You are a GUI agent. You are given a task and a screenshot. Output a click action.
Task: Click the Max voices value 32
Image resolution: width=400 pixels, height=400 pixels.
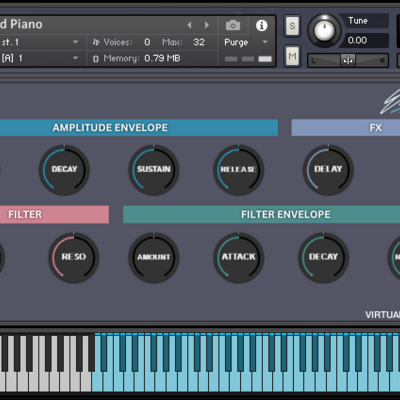pos(199,42)
